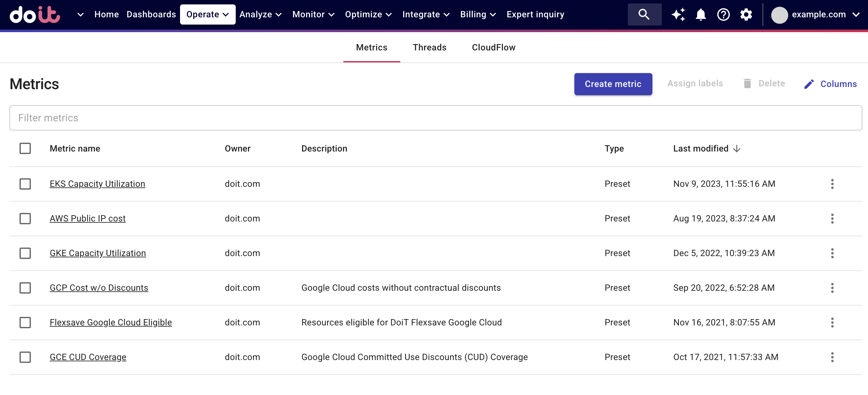
Task: Open Expert inquiry
Action: pos(535,14)
